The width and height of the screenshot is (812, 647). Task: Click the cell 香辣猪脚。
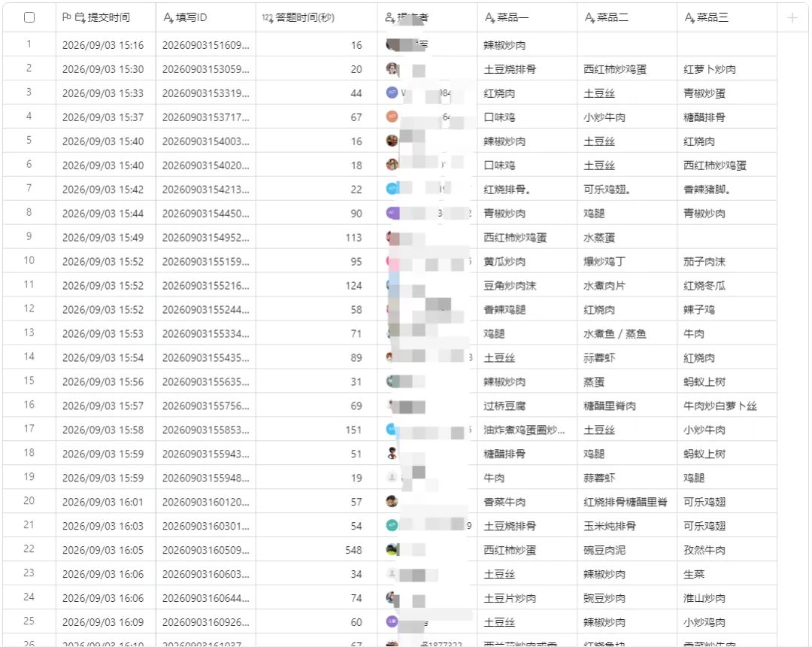[x=727, y=189]
